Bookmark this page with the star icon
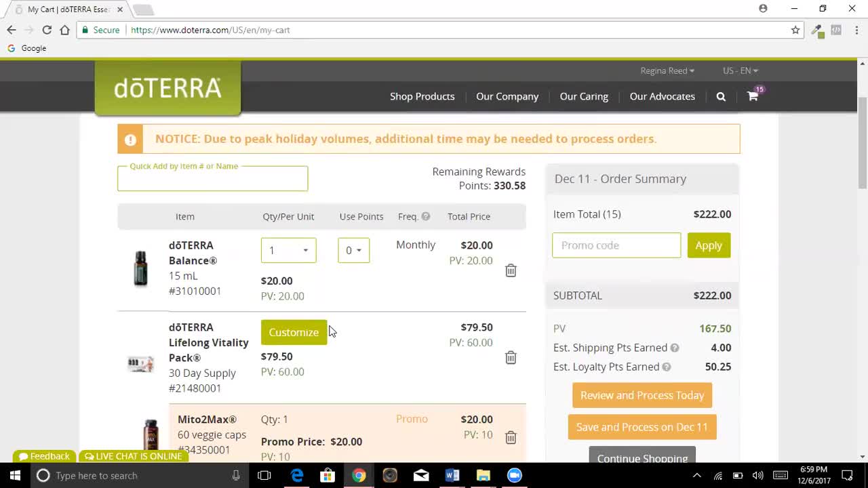 click(795, 30)
